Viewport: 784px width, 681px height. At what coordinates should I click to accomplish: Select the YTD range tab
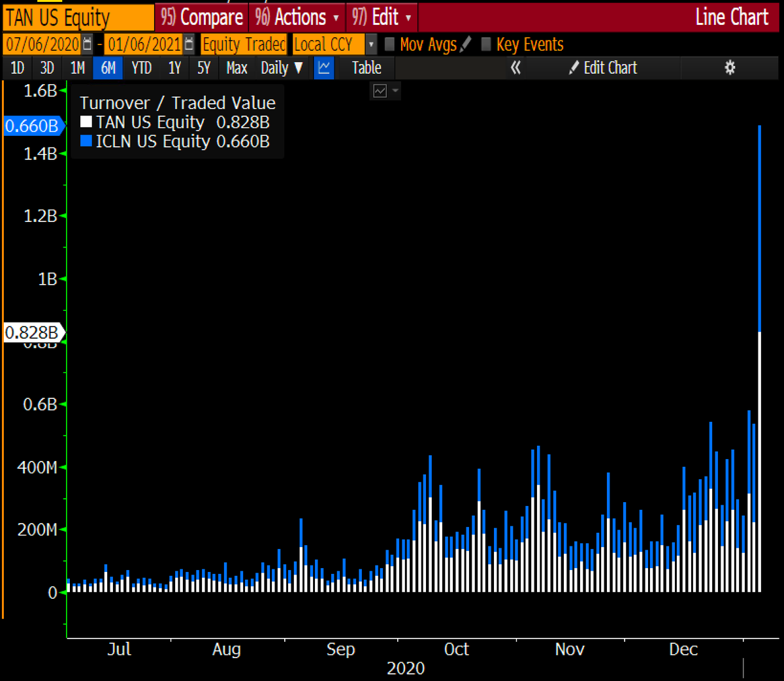[141, 68]
